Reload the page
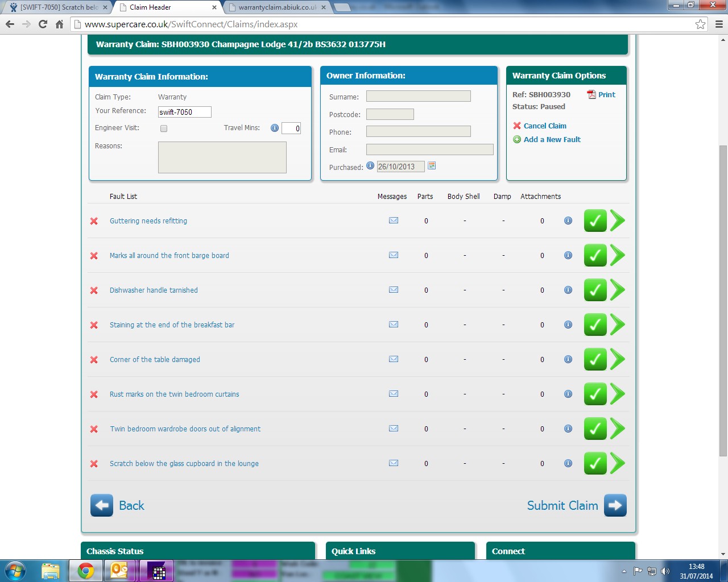 point(43,24)
